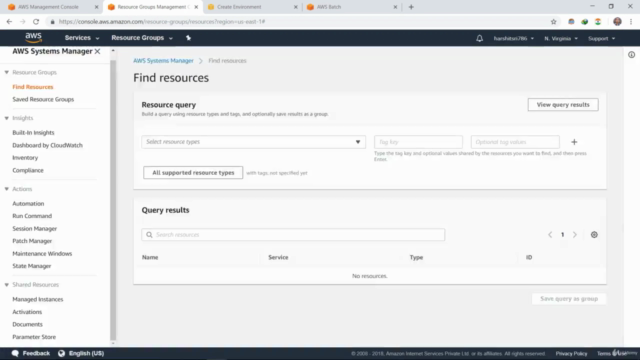
Task: Open Session Manager
Action: tap(34, 229)
